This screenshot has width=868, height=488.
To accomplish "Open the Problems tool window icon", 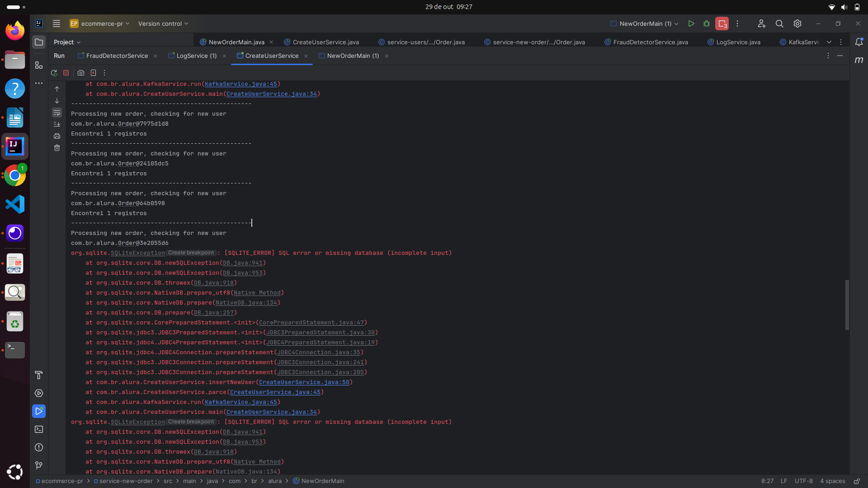I will pyautogui.click(x=39, y=447).
